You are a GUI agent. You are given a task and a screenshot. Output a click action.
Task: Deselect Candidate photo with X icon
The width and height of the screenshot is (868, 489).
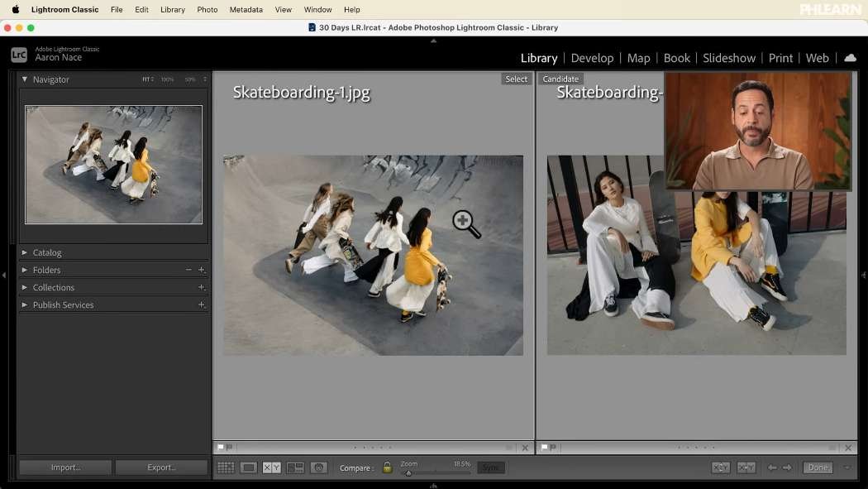848,448
